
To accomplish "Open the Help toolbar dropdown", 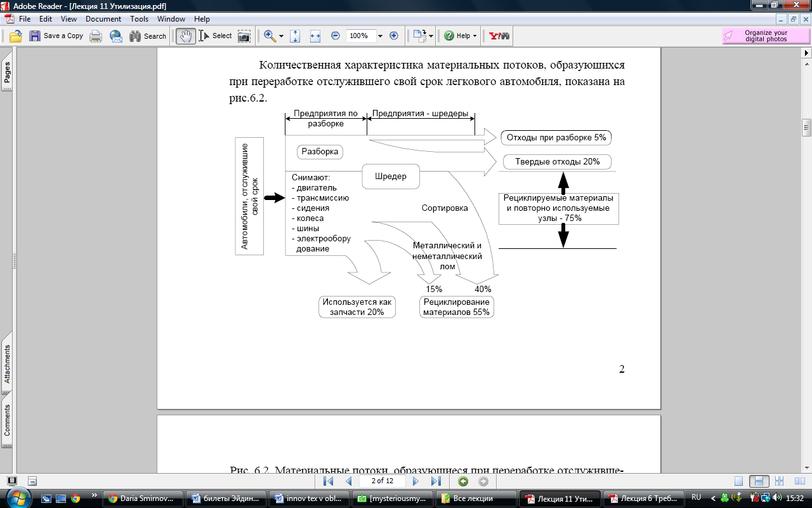I will coord(461,36).
